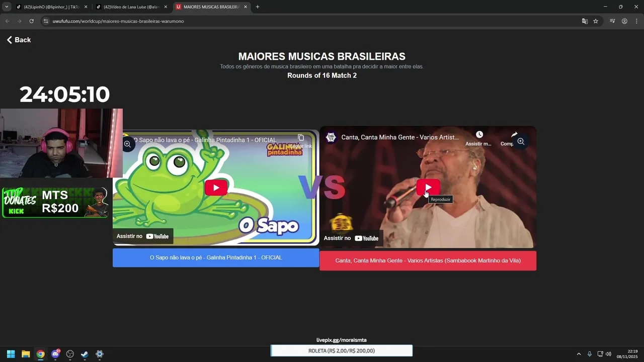
Task: Click the livepix.gg/moraismta text
Action: pos(342,340)
